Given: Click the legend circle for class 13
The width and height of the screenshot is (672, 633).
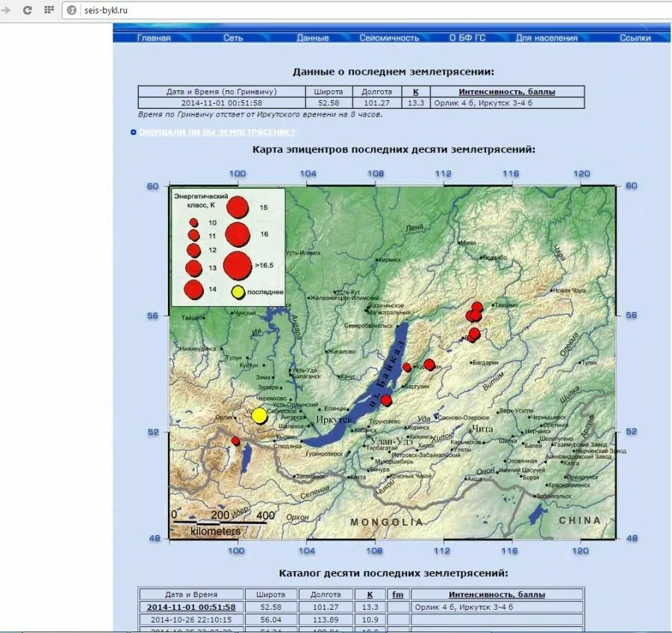Looking at the screenshot, I should coord(193,268).
